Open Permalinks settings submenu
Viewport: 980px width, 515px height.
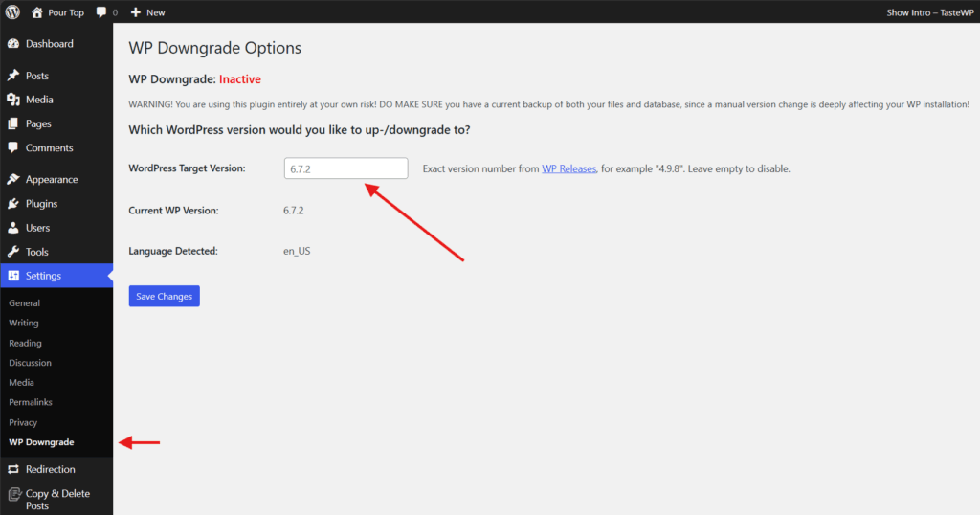pos(31,402)
